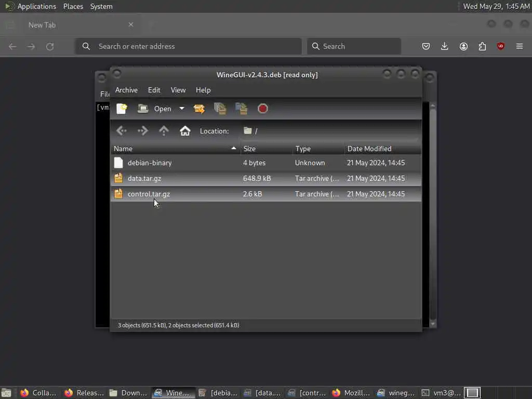Expand the Open recent dropdown arrow
Screen dimensions: 532x399
pyautogui.click(x=182, y=109)
